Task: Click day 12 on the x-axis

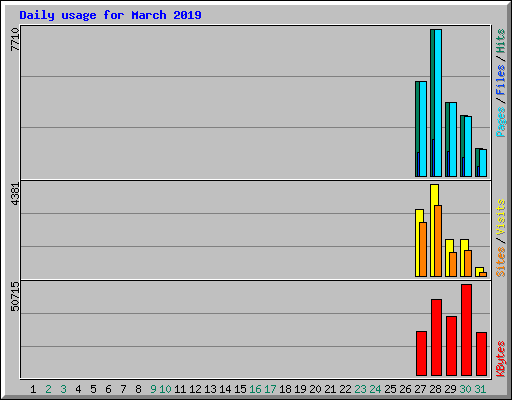Action: 195,389
